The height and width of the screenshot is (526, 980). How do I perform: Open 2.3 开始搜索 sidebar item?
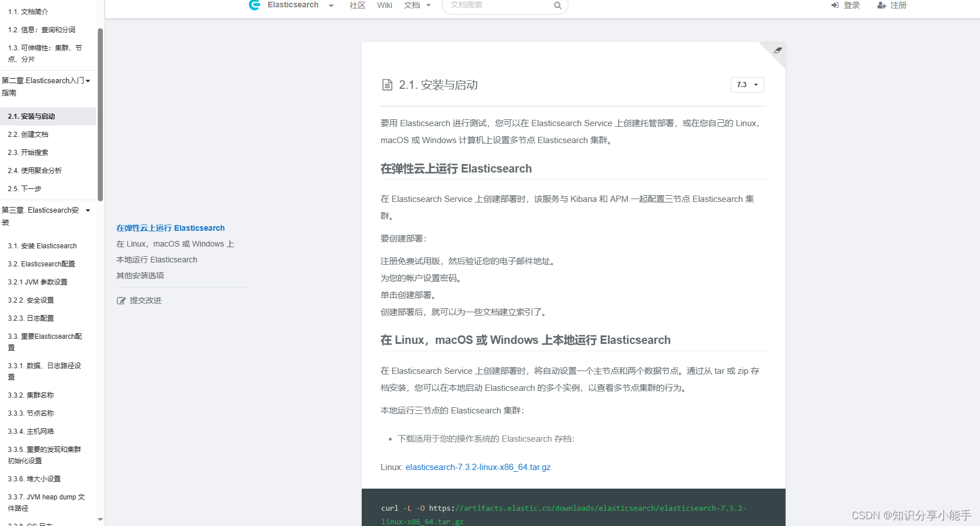(28, 153)
